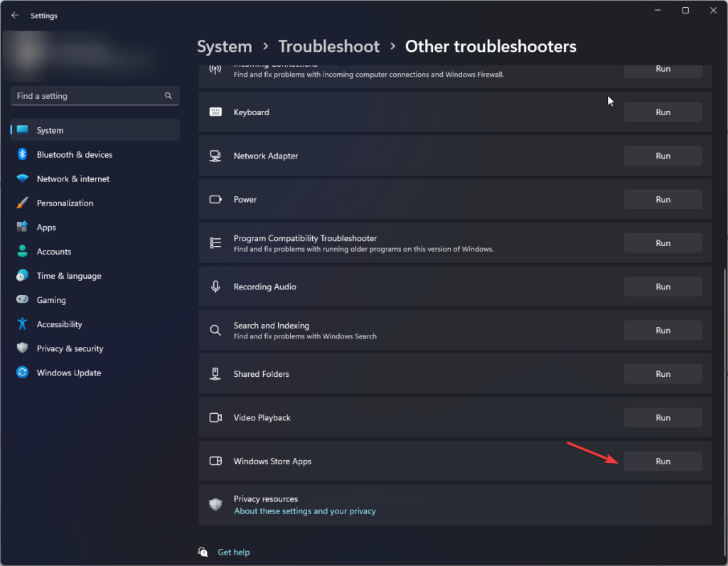Run the Power troubleshooter

point(662,199)
